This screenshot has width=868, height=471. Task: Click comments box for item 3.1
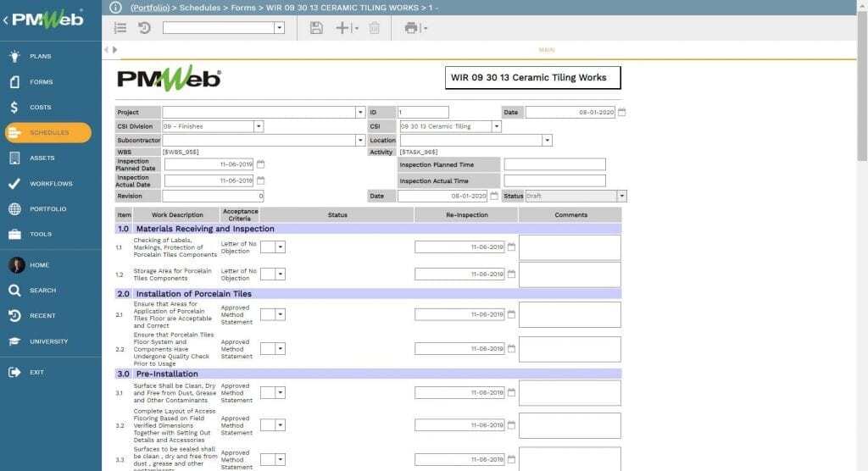point(570,393)
